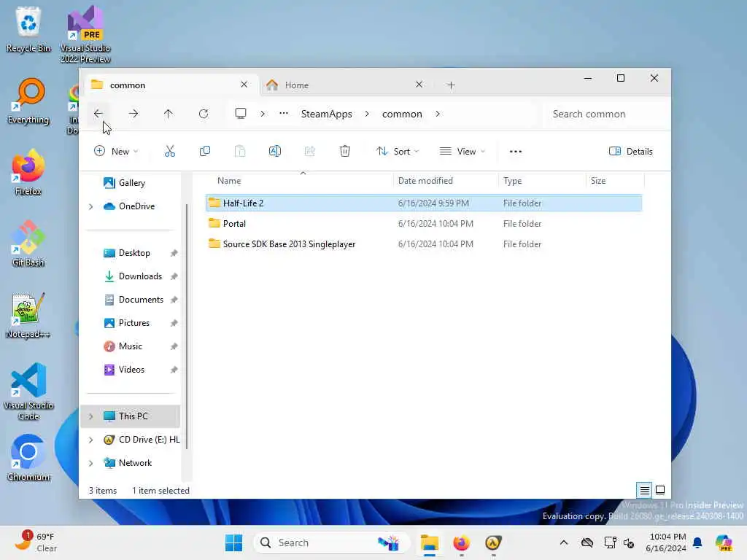The height and width of the screenshot is (560, 747).
Task: Click the Rename icon in toolbar
Action: pos(275,152)
